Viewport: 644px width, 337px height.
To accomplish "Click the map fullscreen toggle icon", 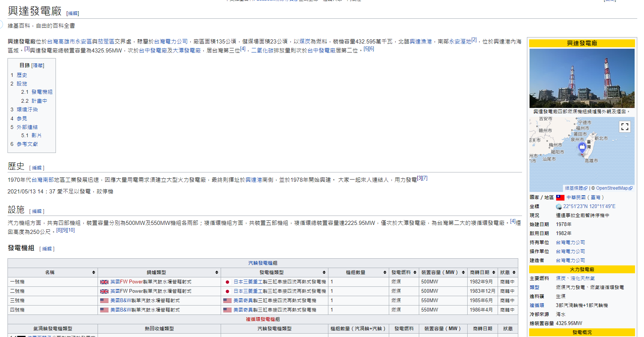I will point(624,127).
